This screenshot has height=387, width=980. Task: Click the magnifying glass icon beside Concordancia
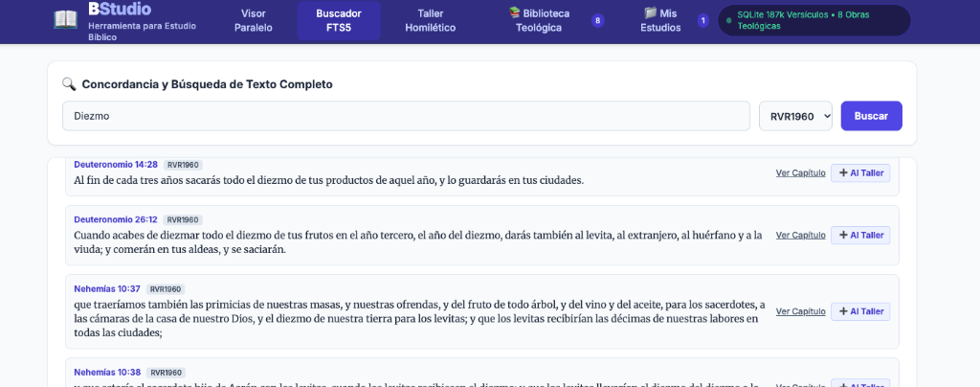[69, 83]
